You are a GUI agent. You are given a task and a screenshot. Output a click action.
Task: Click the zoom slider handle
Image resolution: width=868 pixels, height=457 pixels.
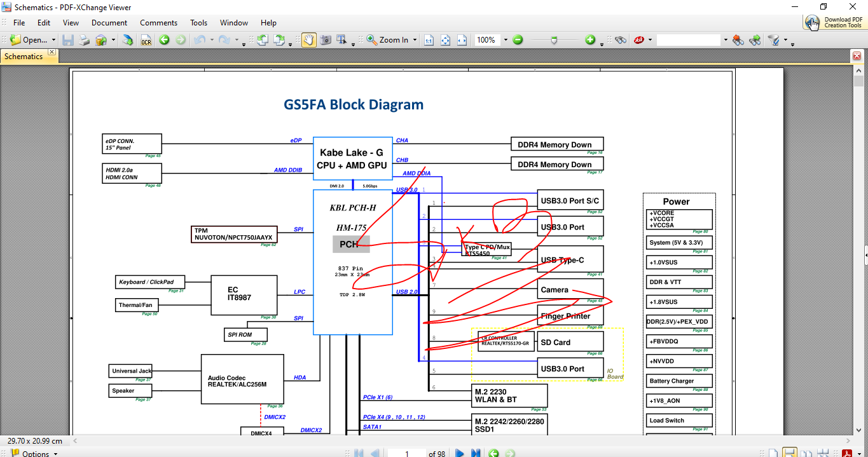click(554, 39)
